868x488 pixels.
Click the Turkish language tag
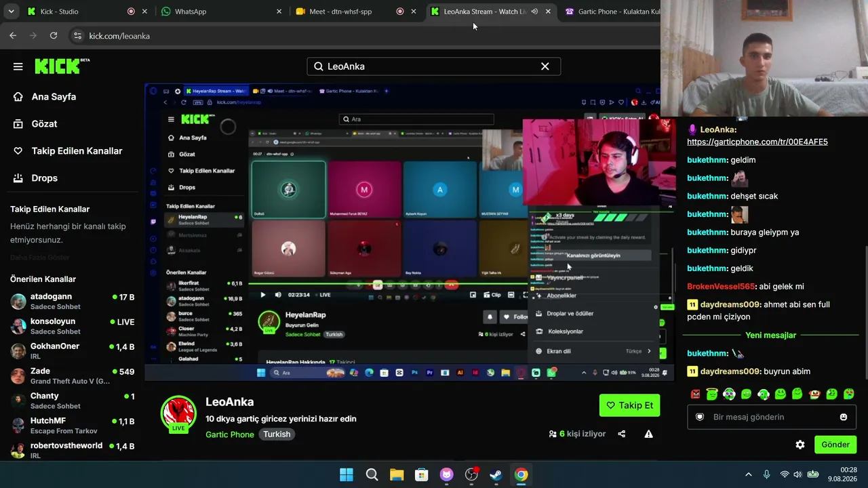(277, 434)
